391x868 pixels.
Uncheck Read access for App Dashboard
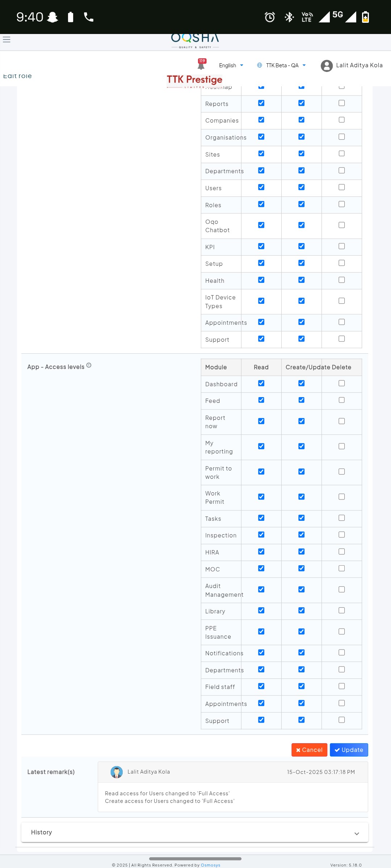point(261,383)
